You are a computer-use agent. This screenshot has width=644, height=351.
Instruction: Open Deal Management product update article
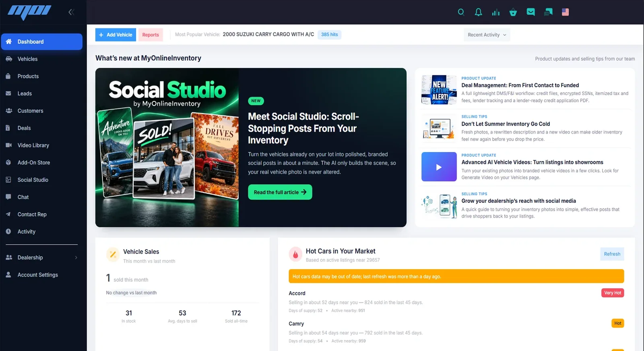[x=520, y=85]
